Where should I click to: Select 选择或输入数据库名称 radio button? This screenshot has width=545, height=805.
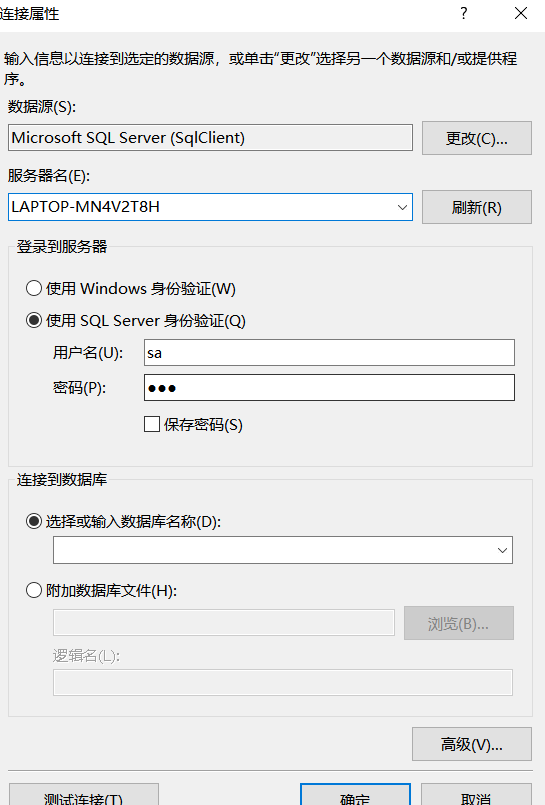(x=34, y=522)
